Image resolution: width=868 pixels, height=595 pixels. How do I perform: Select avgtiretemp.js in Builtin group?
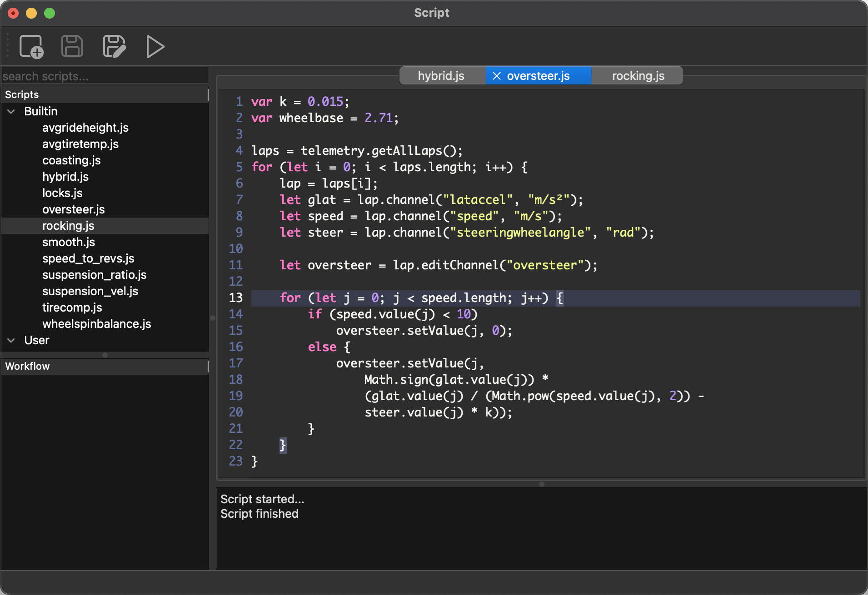80,144
